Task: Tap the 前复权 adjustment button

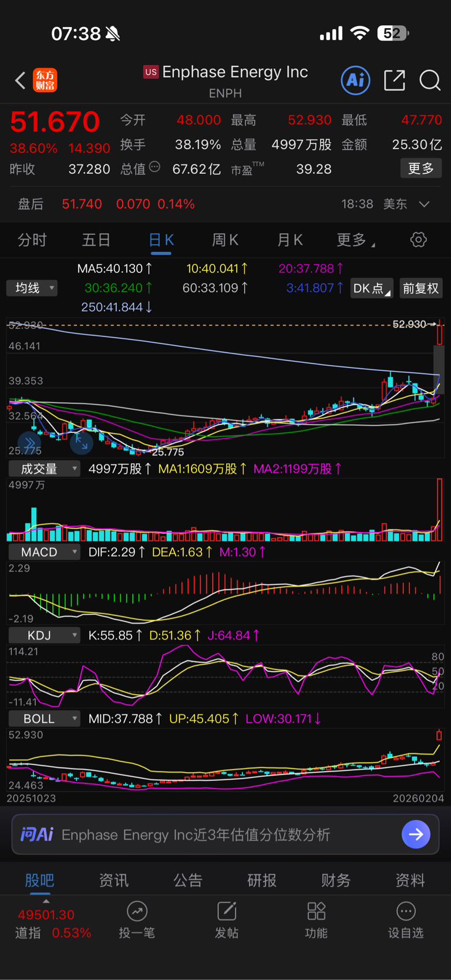Action: click(421, 288)
